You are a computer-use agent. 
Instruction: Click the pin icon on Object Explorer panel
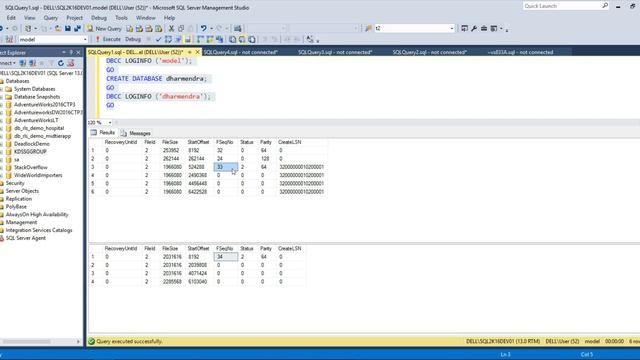tap(71, 53)
